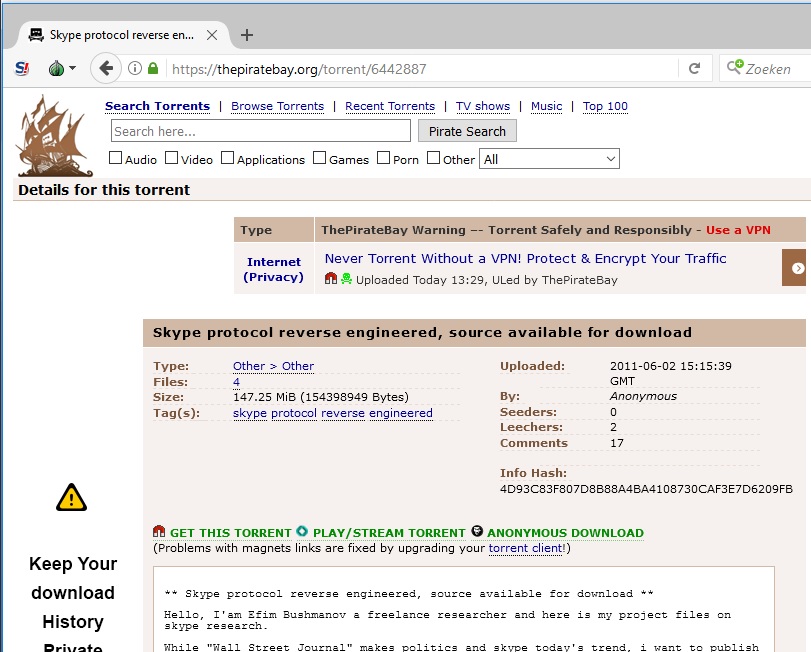Click the Pirate Search button
811x652 pixels.
467,131
